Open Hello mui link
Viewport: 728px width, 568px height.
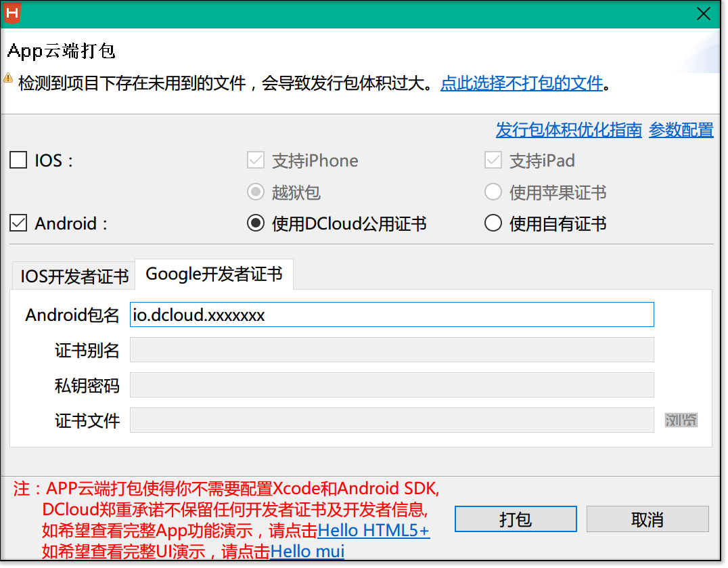pyautogui.click(x=307, y=552)
